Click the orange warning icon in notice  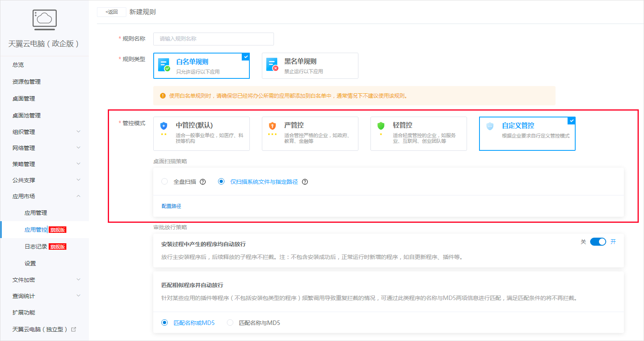(x=163, y=96)
